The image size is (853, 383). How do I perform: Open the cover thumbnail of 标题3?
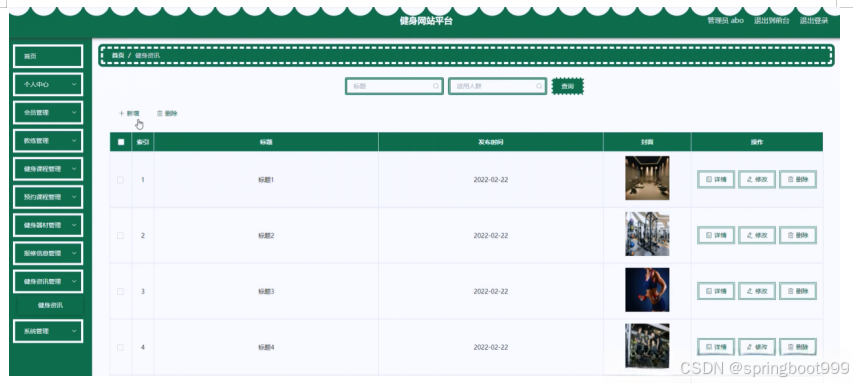click(x=647, y=290)
